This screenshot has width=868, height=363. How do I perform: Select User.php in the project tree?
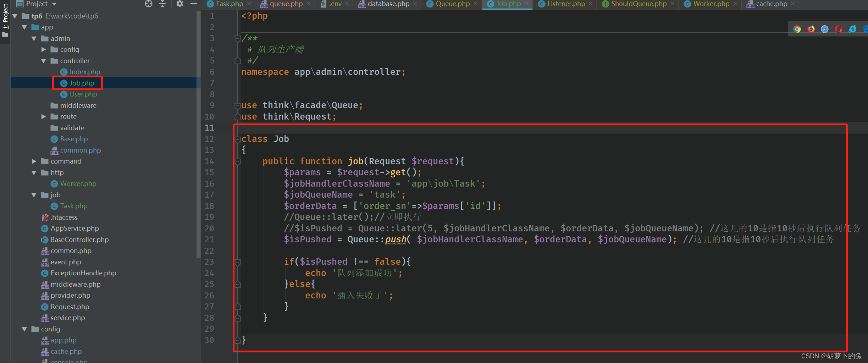coord(83,94)
